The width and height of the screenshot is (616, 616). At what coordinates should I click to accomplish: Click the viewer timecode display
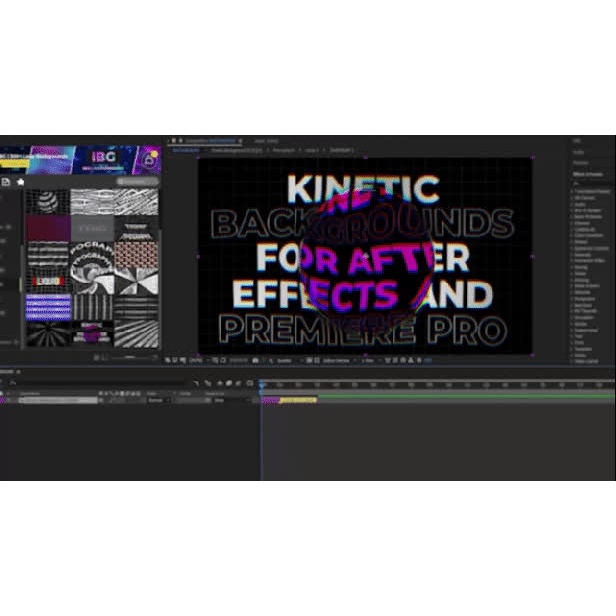pyautogui.click(x=238, y=360)
